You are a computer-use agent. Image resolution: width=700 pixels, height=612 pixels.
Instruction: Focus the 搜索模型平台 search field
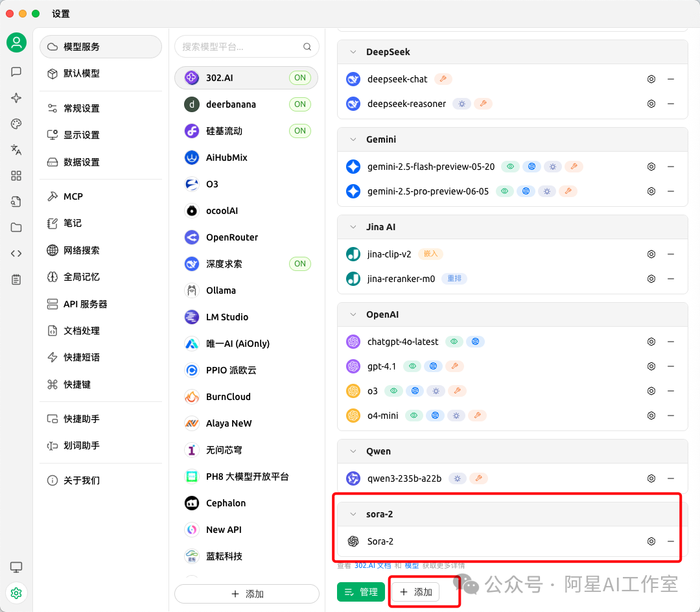(247, 47)
